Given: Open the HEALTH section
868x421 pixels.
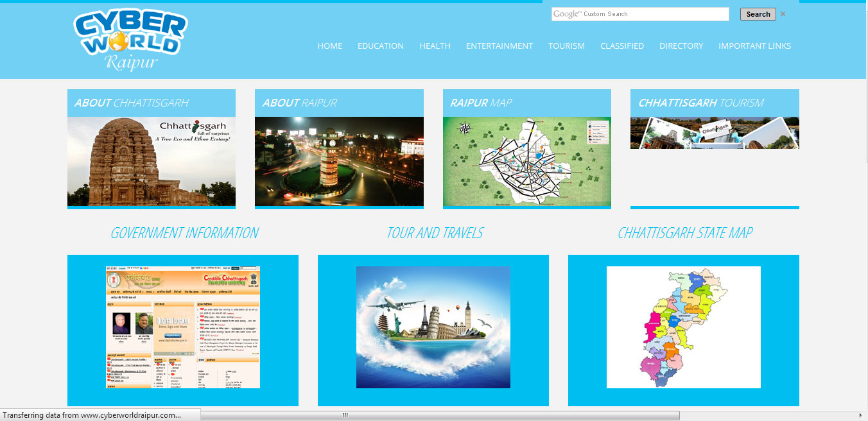Looking at the screenshot, I should [435, 46].
